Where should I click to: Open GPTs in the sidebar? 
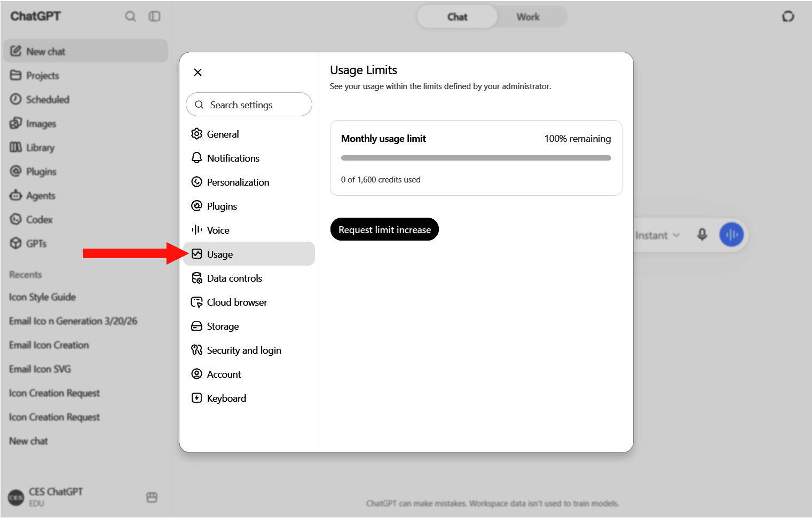pos(85,243)
